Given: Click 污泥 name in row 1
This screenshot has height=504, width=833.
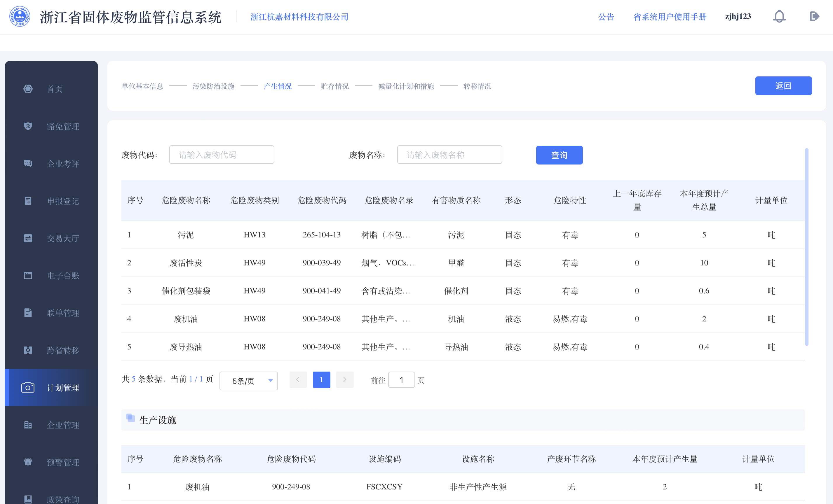Looking at the screenshot, I should (186, 235).
